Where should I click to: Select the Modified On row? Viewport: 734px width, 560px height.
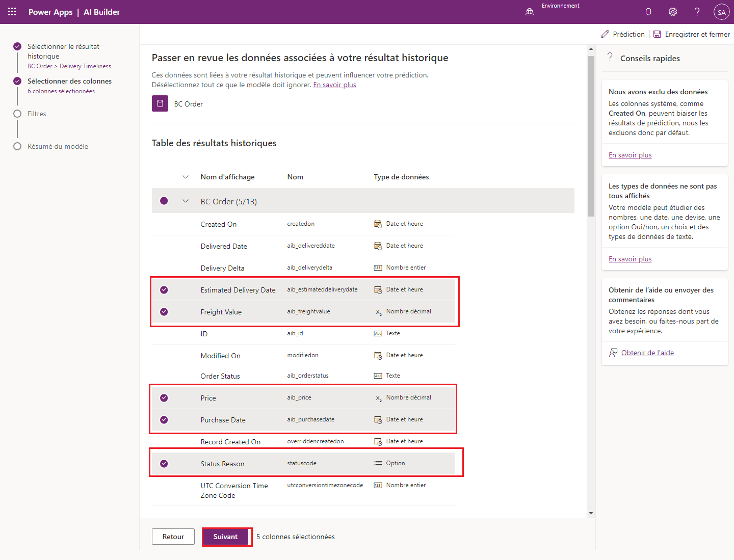point(303,355)
